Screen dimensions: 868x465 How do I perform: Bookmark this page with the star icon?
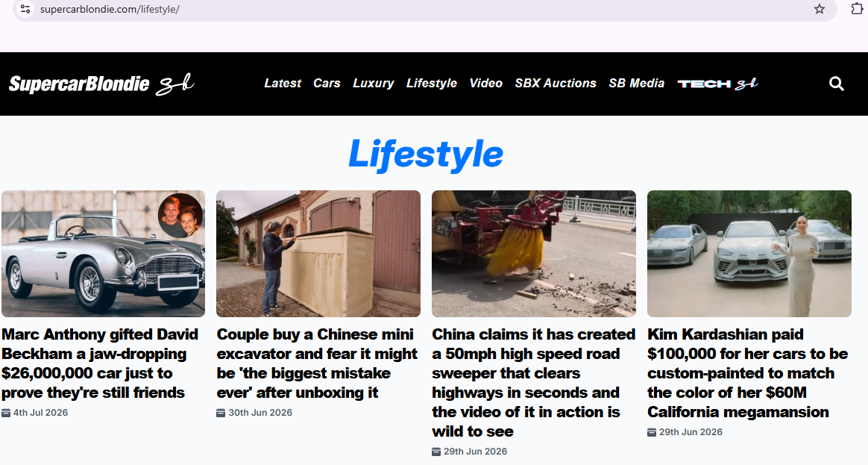tap(820, 9)
